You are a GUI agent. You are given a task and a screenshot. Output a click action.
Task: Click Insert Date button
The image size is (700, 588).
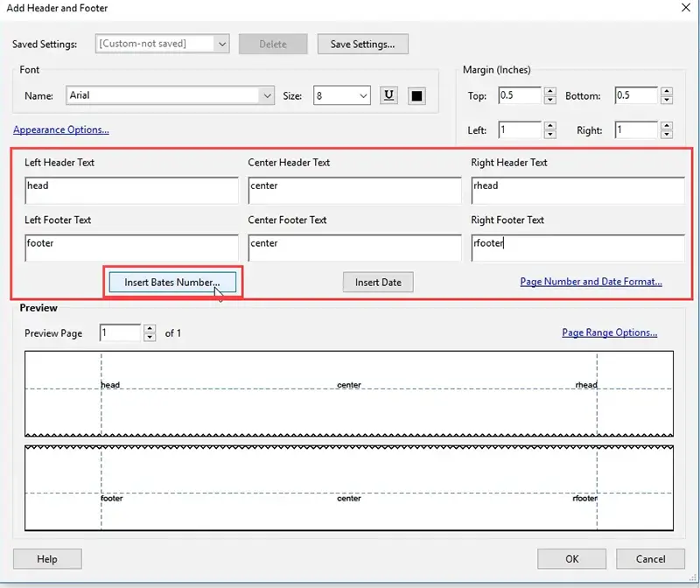point(378,282)
